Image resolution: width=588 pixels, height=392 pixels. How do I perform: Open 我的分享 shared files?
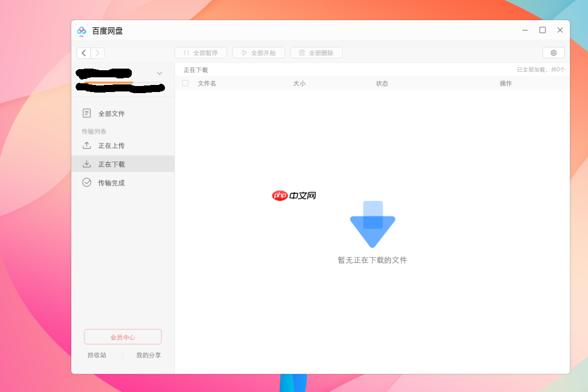[148, 355]
